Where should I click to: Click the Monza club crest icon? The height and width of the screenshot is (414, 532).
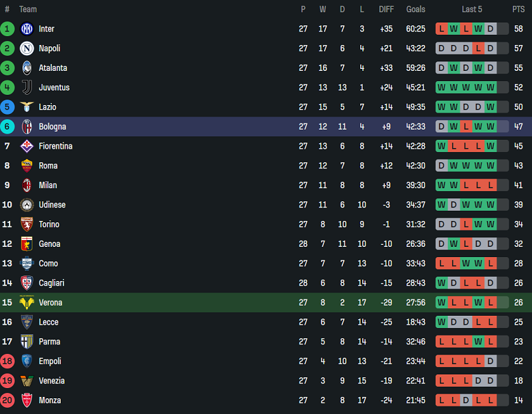click(x=27, y=400)
